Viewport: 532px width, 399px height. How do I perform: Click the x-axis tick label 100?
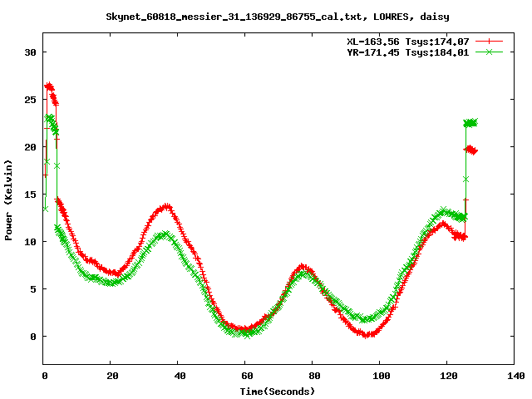click(382, 376)
